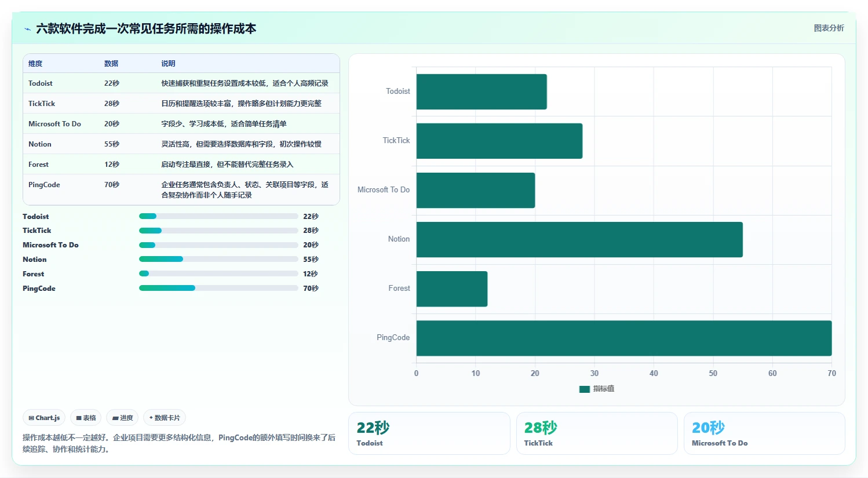The height and width of the screenshot is (478, 868).
Task: Click the TickTick table row name
Action: tap(42, 104)
